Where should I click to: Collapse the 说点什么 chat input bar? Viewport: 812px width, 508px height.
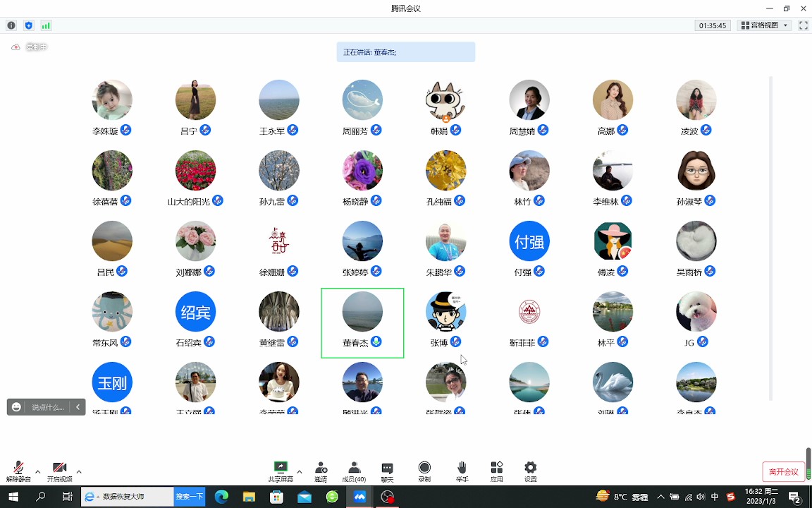point(78,407)
